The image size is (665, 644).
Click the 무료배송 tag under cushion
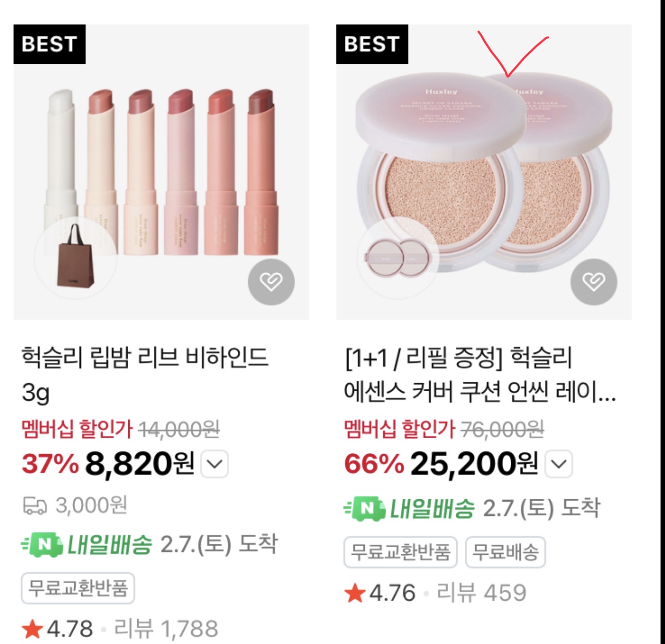click(505, 552)
